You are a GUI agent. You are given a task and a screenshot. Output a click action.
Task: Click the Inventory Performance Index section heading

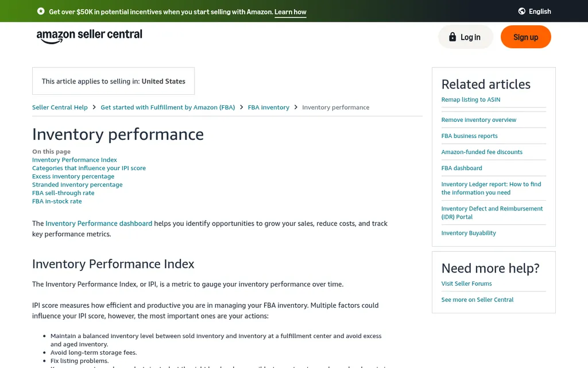coord(113,264)
